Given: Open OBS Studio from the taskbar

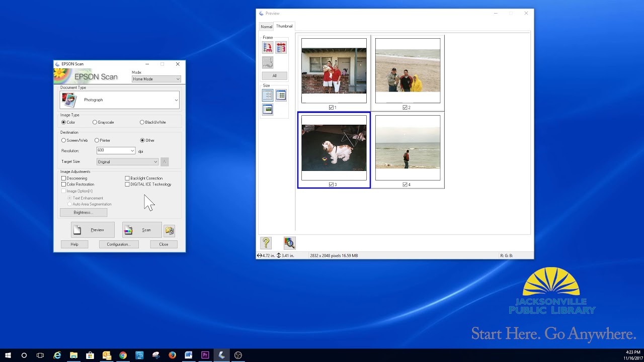Looking at the screenshot, I should [x=238, y=355].
